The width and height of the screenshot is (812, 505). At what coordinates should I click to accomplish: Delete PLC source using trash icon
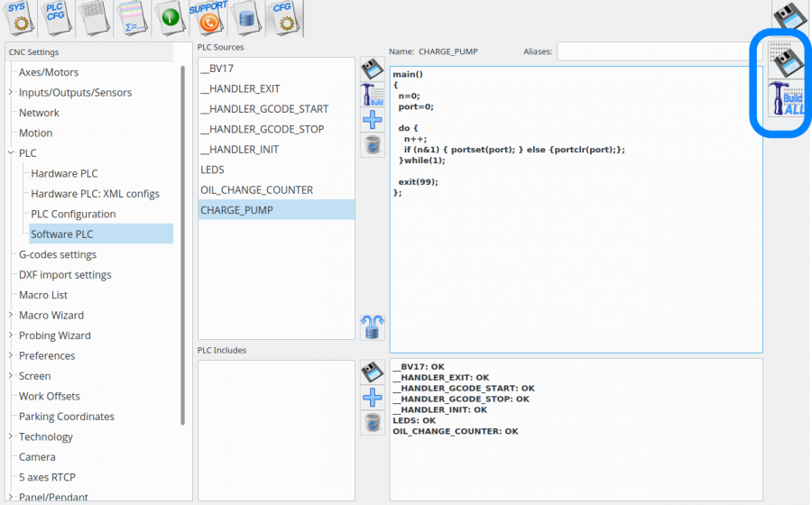[x=372, y=145]
